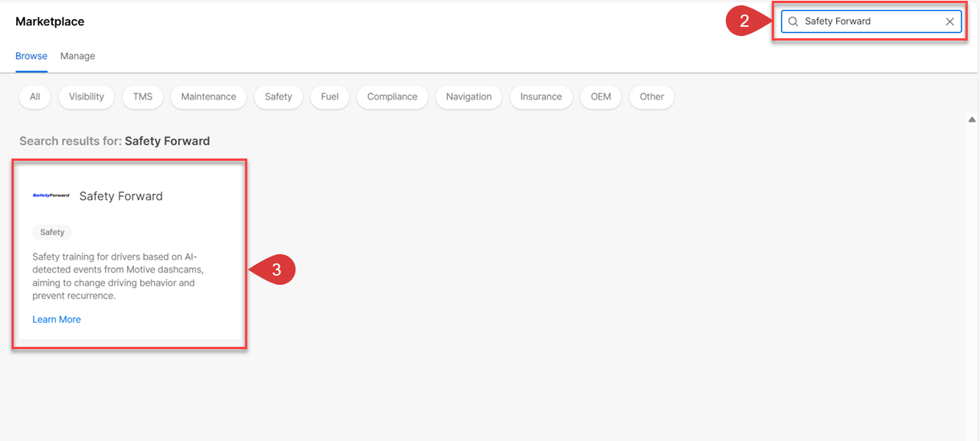Filter by Other category
980x441 pixels.
point(652,96)
